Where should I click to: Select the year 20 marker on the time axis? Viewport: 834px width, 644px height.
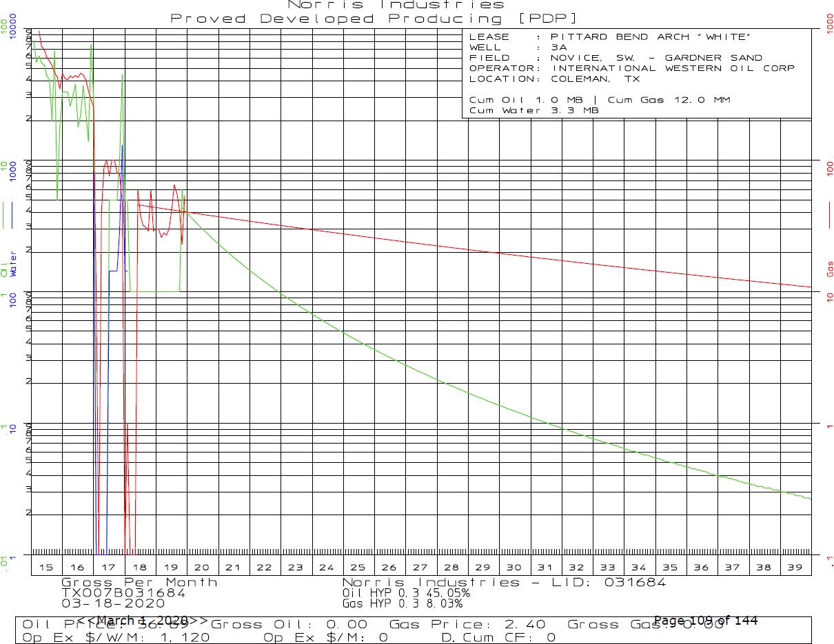coord(202,567)
